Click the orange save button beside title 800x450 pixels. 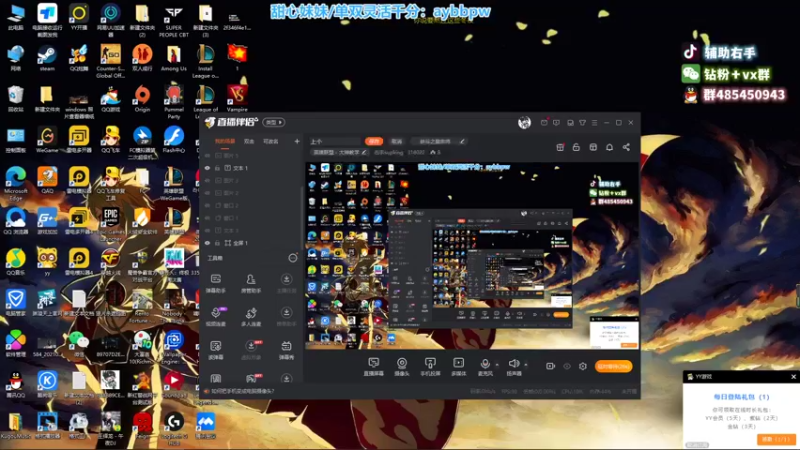[374, 141]
